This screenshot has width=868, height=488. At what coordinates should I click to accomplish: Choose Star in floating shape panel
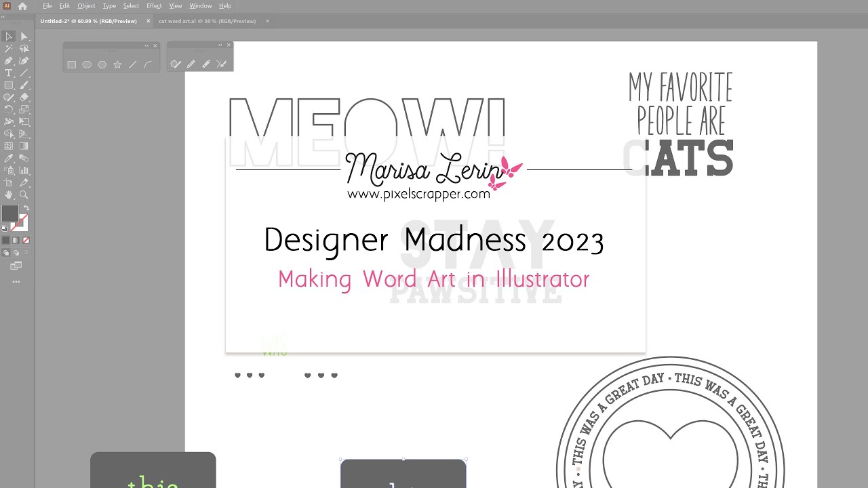coord(117,64)
